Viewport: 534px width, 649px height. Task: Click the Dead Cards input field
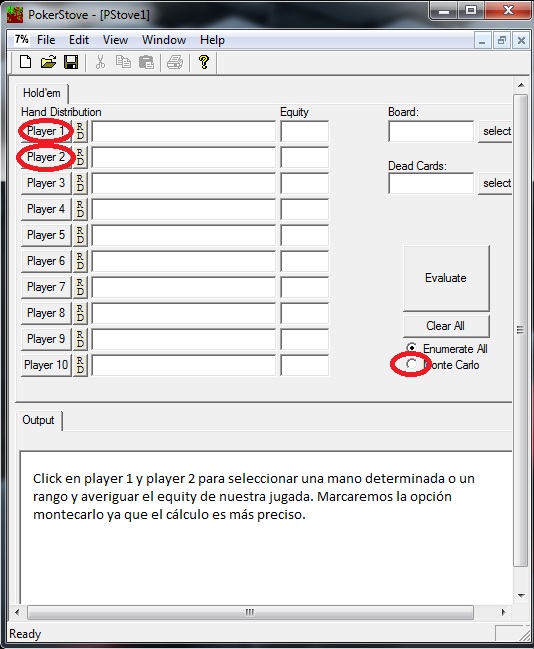pos(431,183)
